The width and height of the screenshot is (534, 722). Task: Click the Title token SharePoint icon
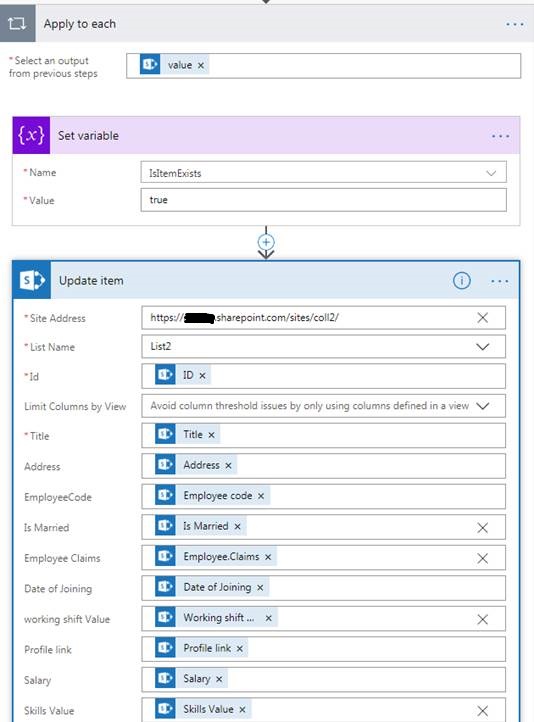[x=165, y=434]
